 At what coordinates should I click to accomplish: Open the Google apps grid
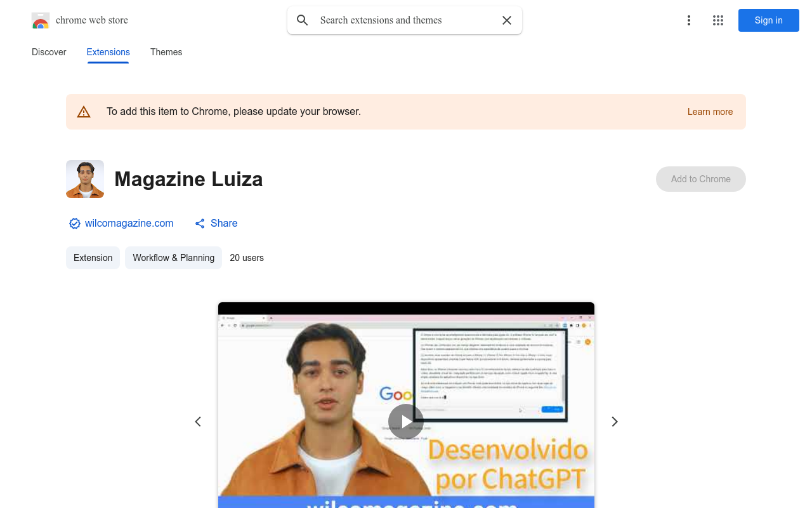(x=718, y=20)
